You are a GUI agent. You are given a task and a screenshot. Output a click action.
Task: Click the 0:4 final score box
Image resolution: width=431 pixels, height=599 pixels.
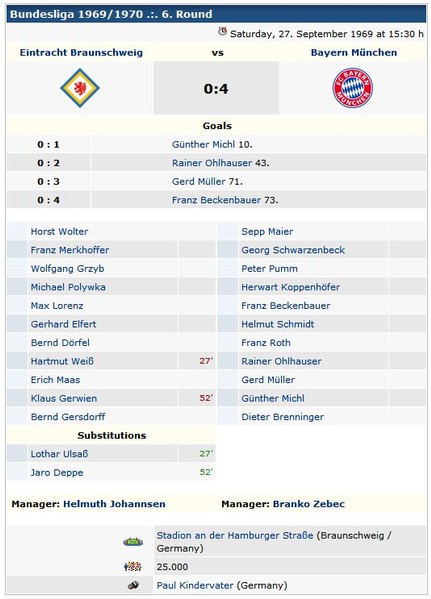216,88
